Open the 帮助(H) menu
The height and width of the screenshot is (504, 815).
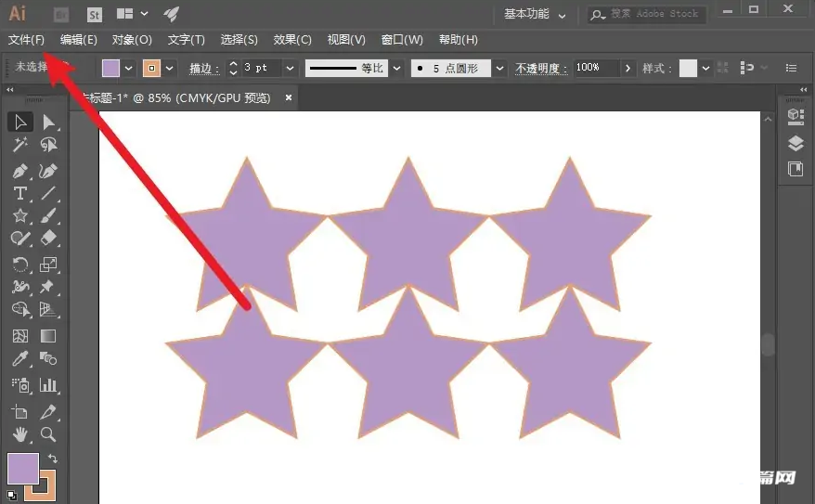coord(458,40)
